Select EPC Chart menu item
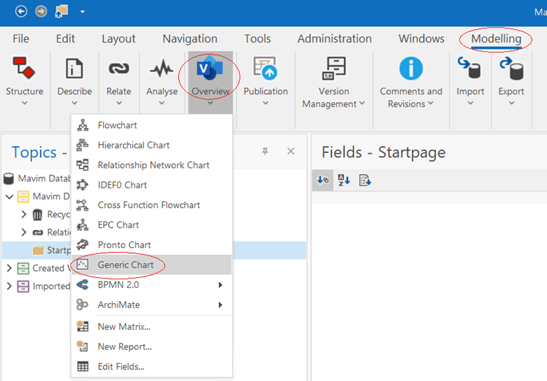 click(x=151, y=225)
